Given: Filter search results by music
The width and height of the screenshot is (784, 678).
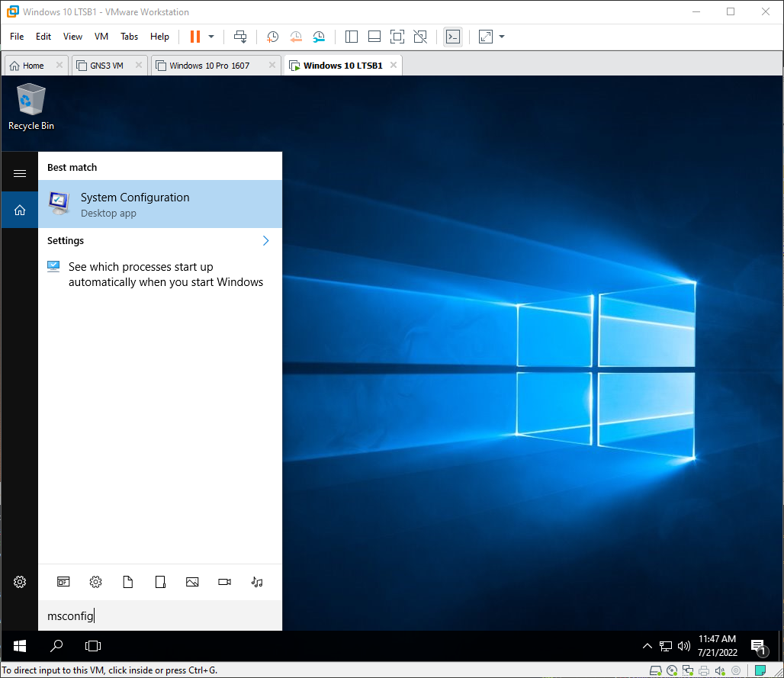Looking at the screenshot, I should (x=257, y=582).
